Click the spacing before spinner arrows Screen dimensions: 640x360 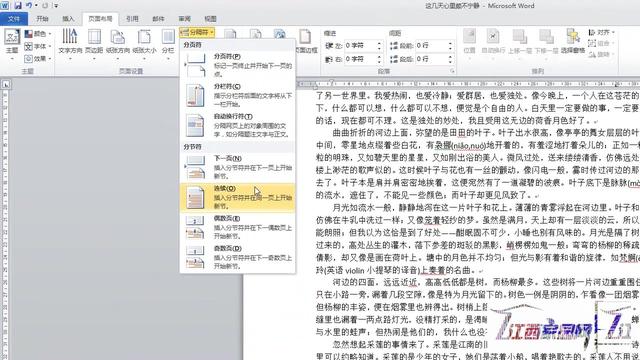450,45
